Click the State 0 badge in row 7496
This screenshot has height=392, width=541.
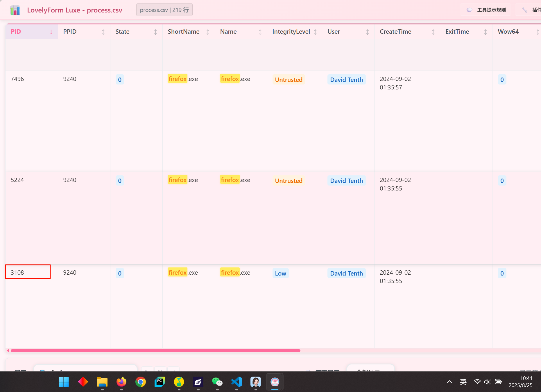click(120, 80)
